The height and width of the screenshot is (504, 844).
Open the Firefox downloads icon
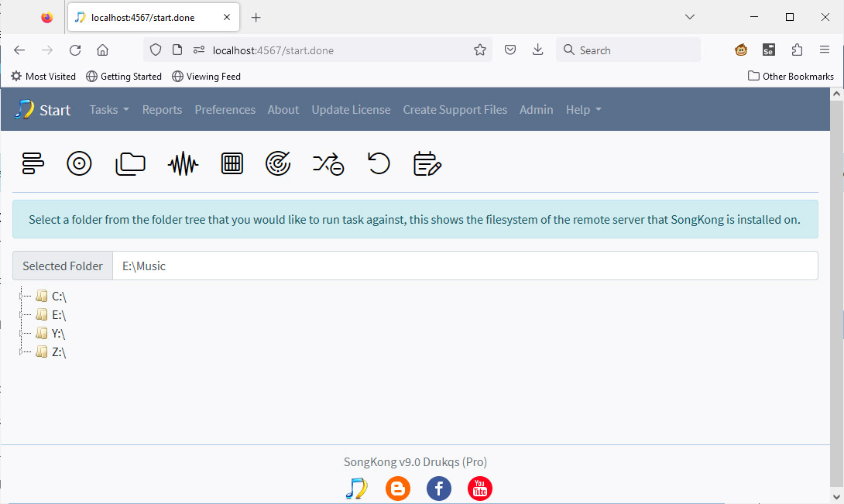tap(537, 50)
